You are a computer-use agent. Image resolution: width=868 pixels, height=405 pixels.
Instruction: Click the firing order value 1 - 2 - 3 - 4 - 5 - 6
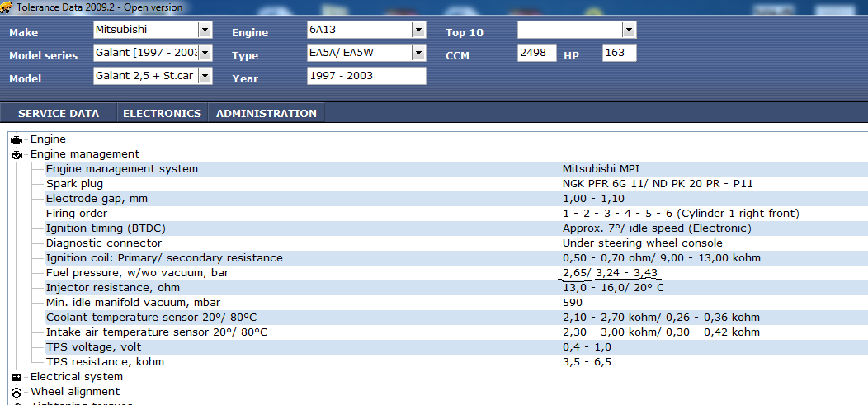tap(681, 214)
